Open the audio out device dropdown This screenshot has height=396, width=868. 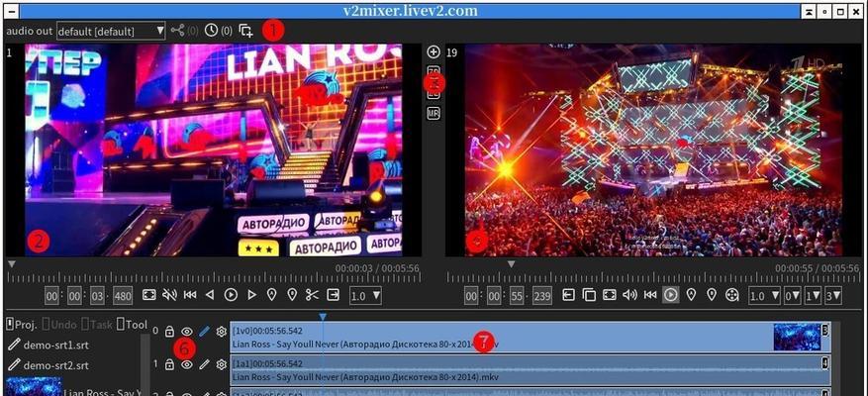pyautogui.click(x=111, y=31)
